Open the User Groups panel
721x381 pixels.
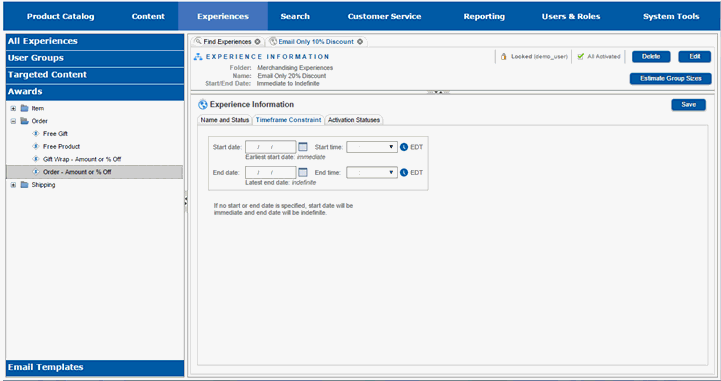coord(95,58)
